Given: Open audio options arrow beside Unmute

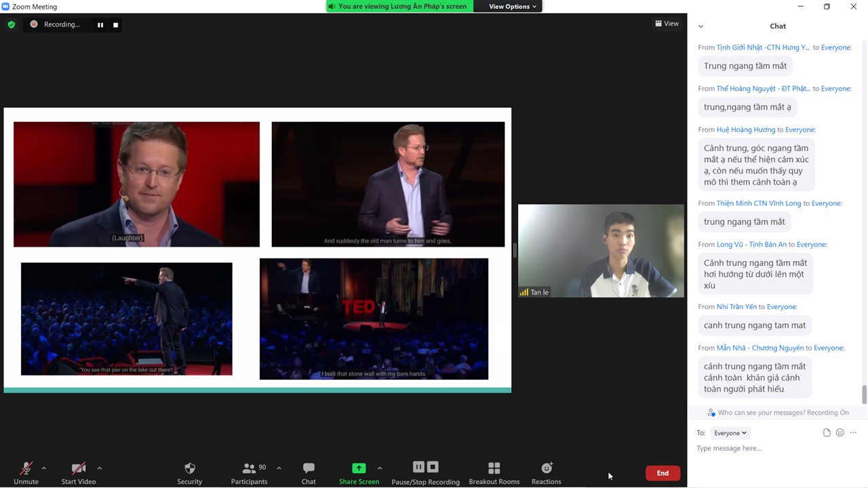Looking at the screenshot, I should click(x=44, y=468).
